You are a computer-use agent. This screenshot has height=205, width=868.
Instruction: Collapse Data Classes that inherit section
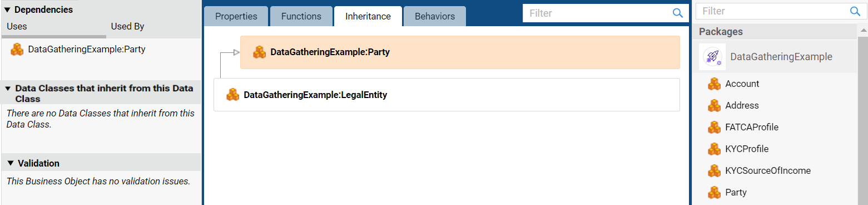(8, 89)
